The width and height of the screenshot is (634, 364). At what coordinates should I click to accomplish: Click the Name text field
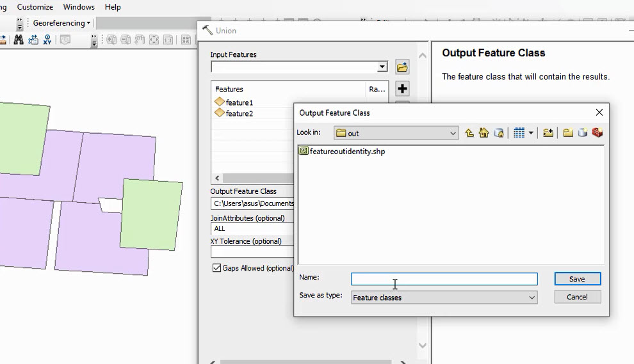click(x=444, y=279)
